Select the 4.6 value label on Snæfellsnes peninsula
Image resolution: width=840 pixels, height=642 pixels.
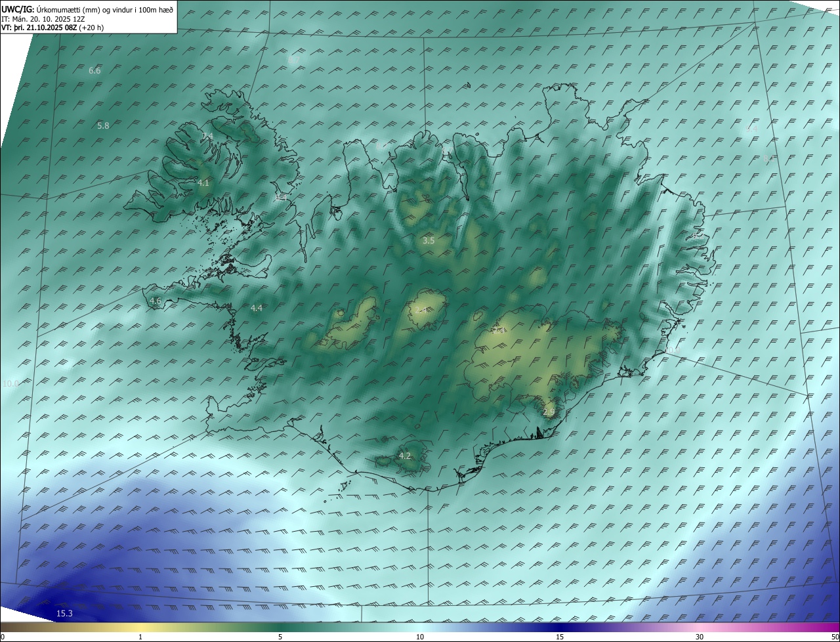tap(156, 301)
